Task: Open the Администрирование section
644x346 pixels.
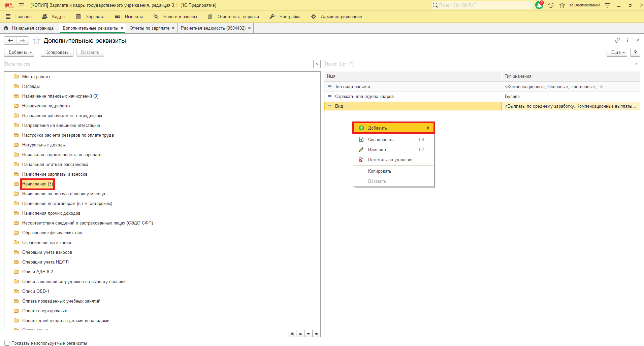Action: 336,17
